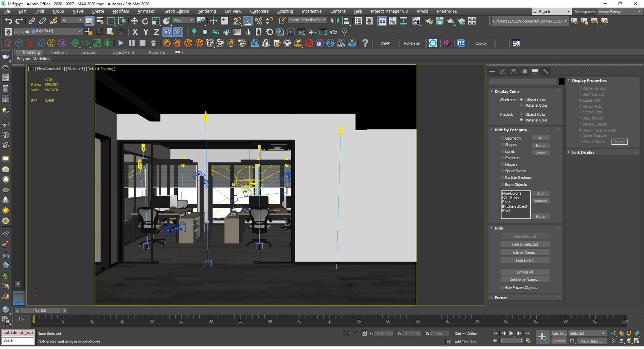
Task: Activate the 2.5D Snaps Toggle
Action: click(x=237, y=21)
